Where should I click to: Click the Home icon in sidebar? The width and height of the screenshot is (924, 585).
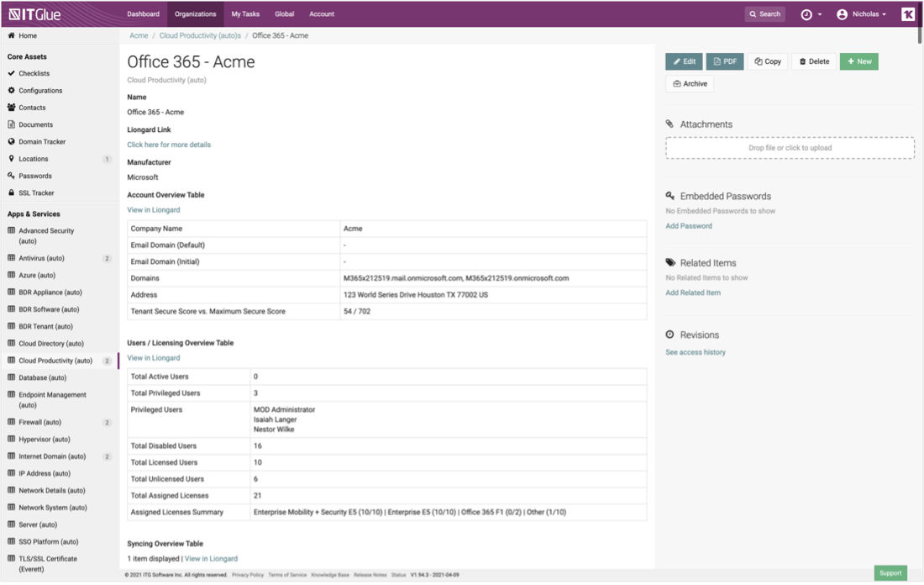[11, 35]
